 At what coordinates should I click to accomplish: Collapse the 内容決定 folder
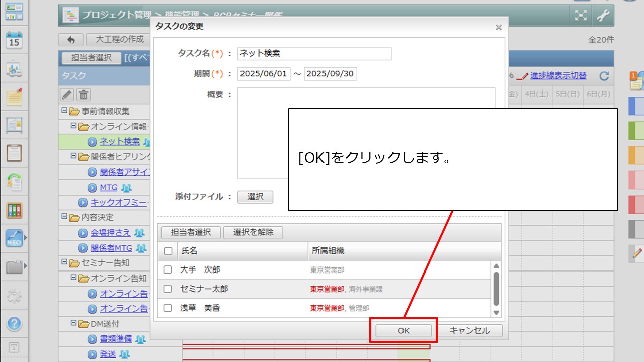[x=64, y=218]
